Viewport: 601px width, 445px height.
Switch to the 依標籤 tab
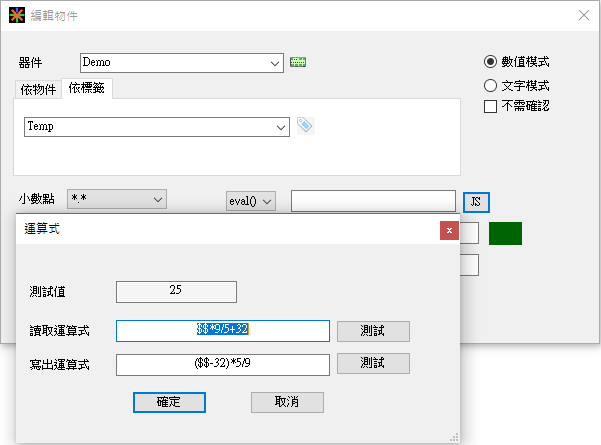[x=86, y=89]
